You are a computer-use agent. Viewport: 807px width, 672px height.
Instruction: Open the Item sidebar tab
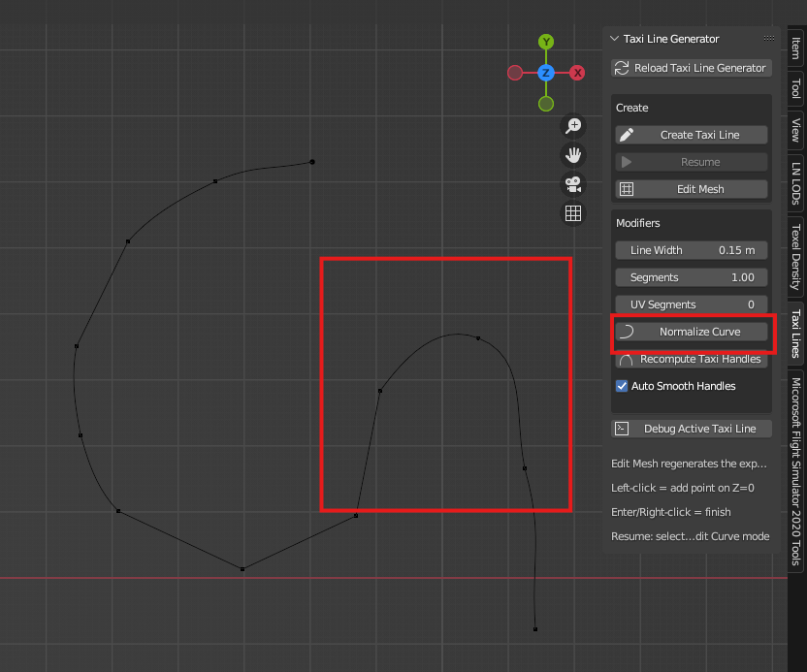[x=795, y=48]
